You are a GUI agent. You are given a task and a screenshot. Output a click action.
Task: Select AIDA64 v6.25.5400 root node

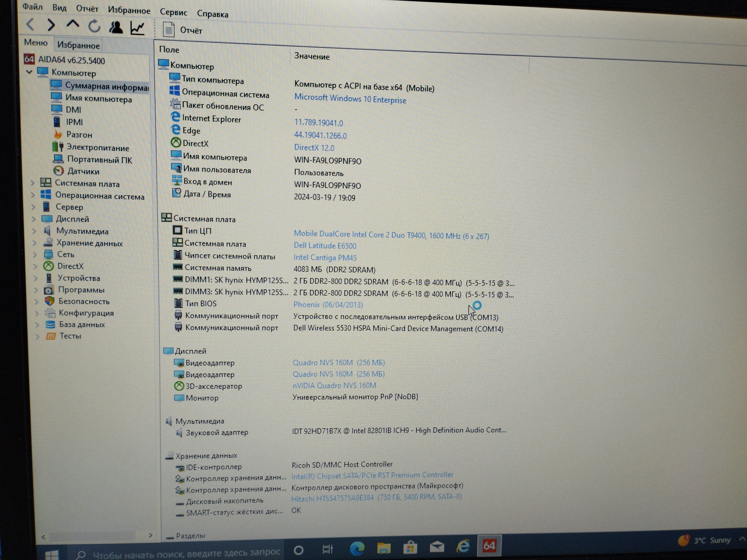point(65,60)
